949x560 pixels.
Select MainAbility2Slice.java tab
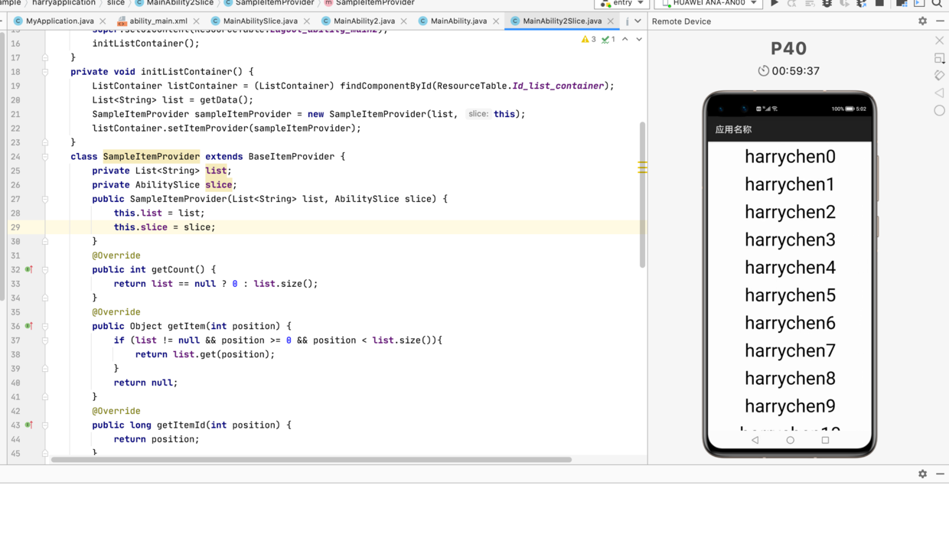pos(563,21)
